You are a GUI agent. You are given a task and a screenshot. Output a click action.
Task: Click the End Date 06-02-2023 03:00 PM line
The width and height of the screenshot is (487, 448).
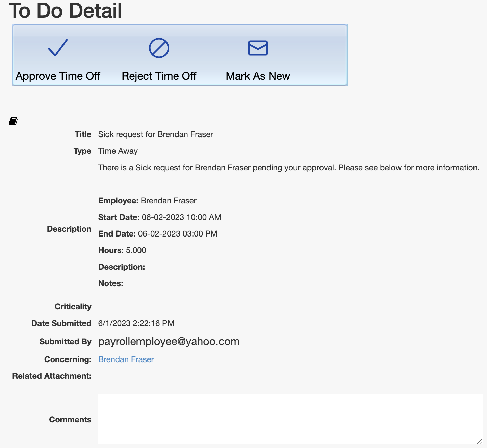click(x=158, y=234)
